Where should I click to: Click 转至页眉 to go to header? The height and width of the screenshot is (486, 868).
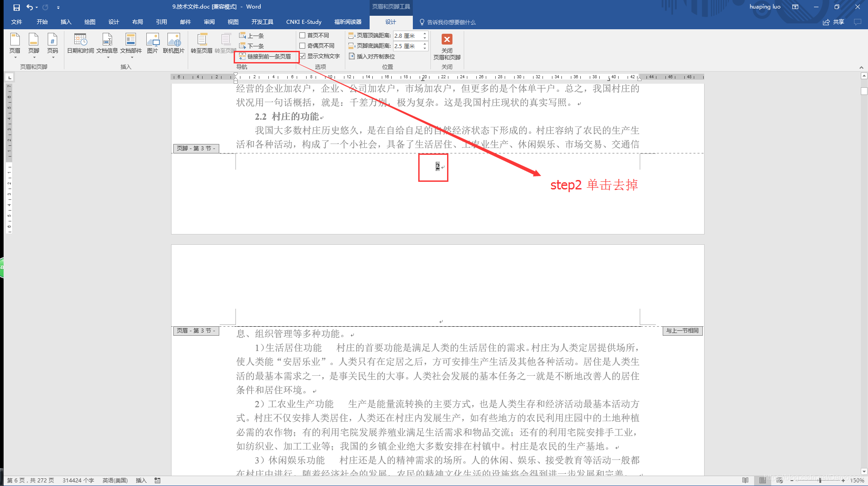click(x=202, y=43)
